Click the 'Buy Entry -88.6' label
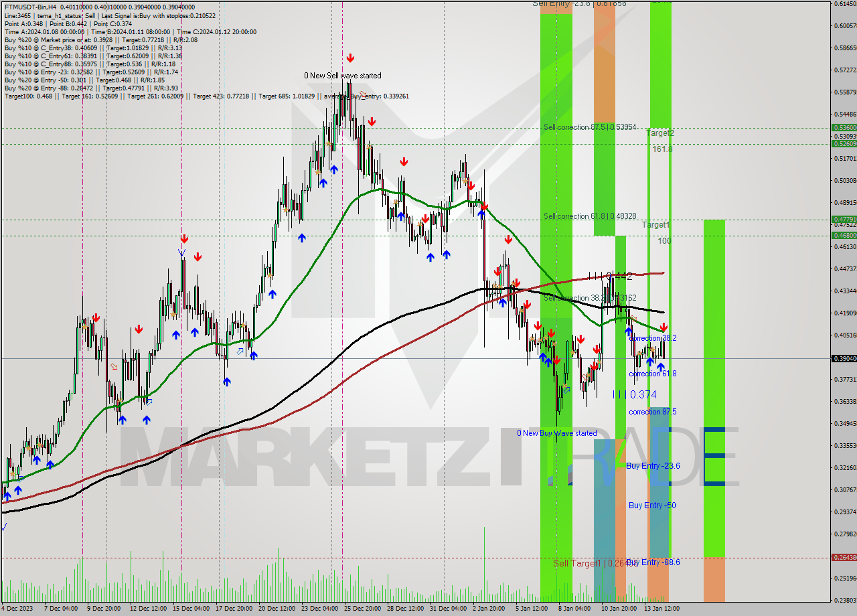 click(653, 562)
